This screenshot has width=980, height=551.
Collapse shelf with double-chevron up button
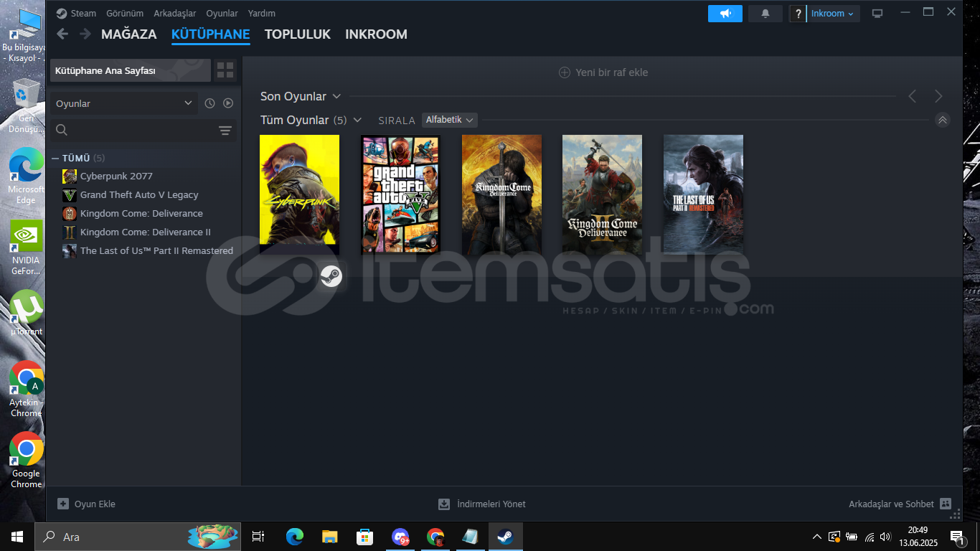point(943,120)
